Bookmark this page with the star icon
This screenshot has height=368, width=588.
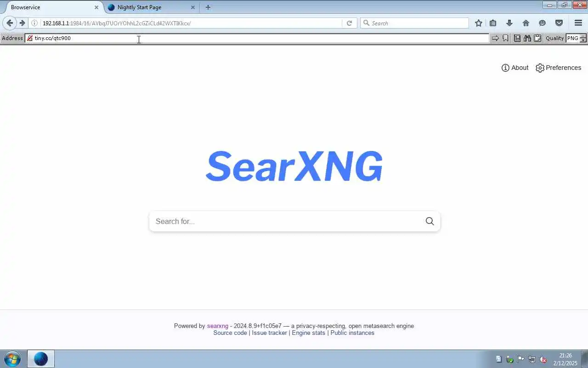[479, 23]
